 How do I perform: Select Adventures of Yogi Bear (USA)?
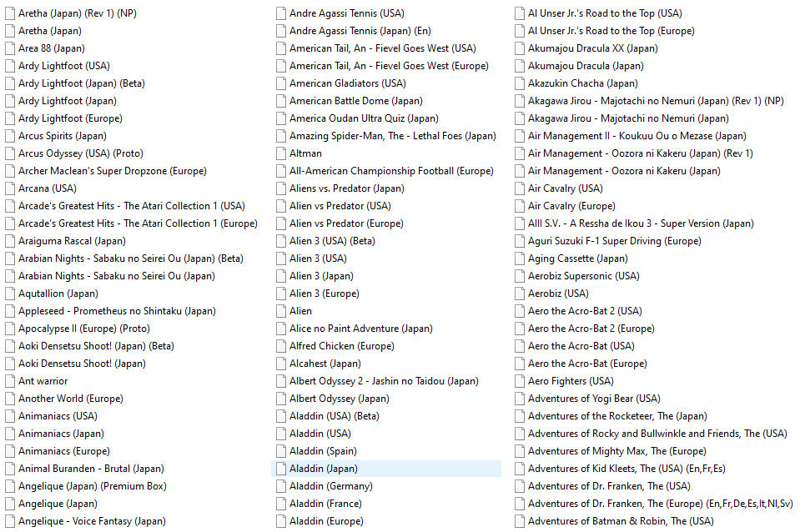(x=593, y=399)
